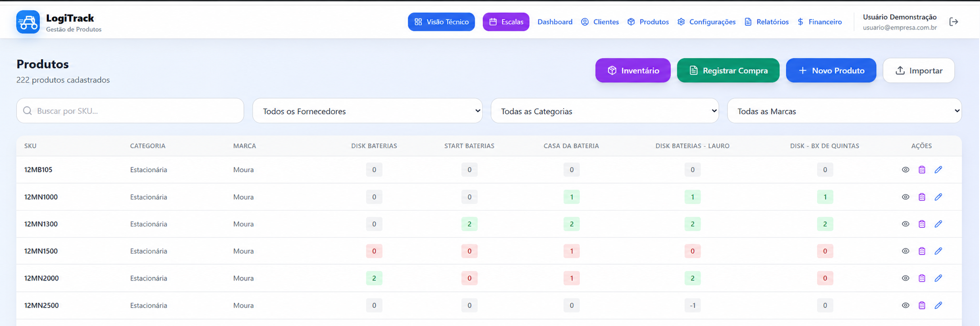The width and height of the screenshot is (980, 326).
Task: Open the Produtos nav item
Action: point(648,22)
